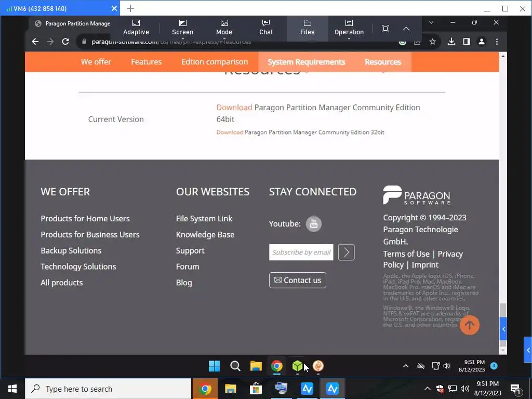Image resolution: width=532 pixels, height=399 pixels.
Task: Submit email subscription arrow button
Action: (x=346, y=252)
